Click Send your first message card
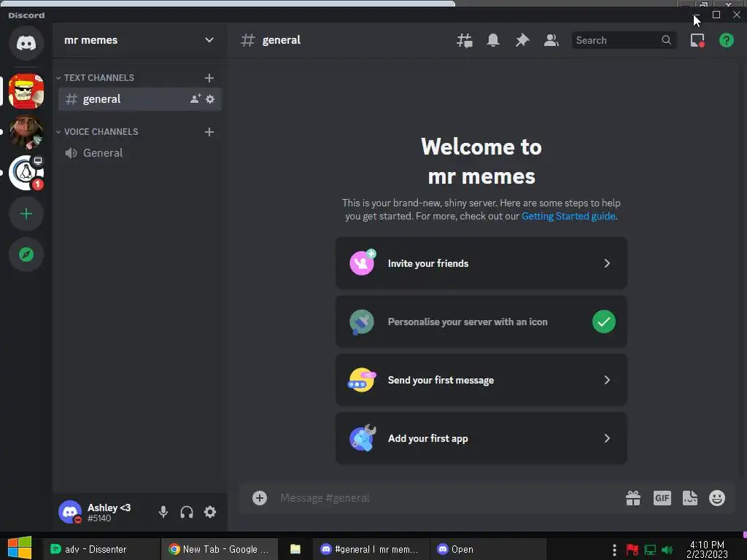 481,380
